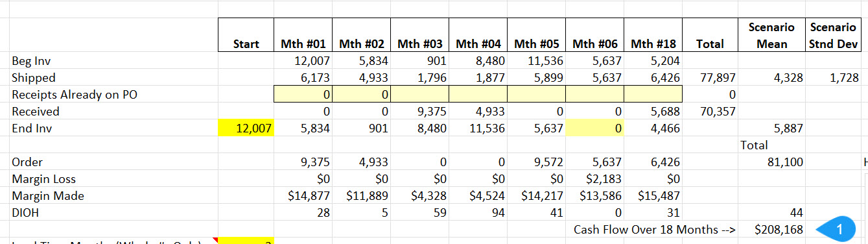
Task: Select Cash Flow Over 18 Months label
Action: coord(654,230)
